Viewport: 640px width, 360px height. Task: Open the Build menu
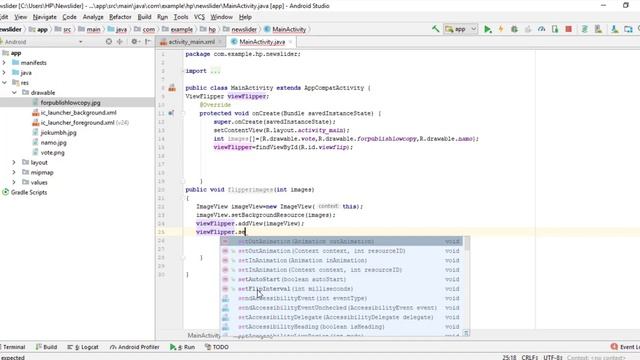point(144,17)
